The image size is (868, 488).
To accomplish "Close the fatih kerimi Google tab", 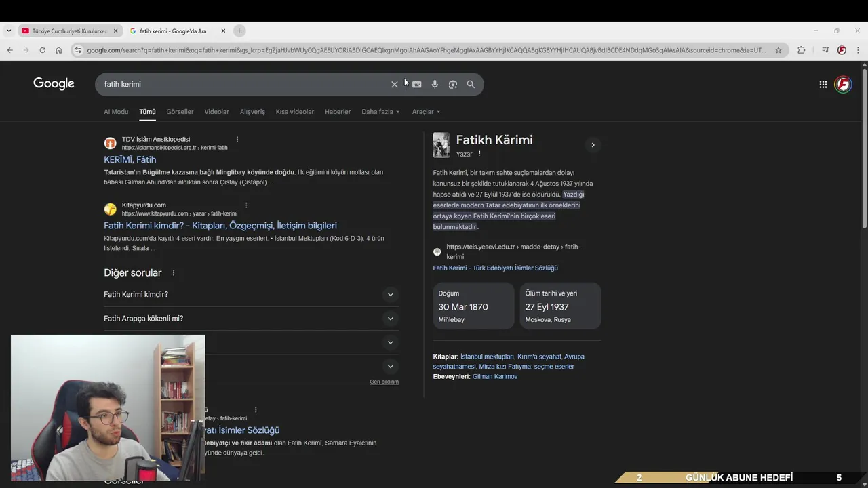I will coord(223,30).
